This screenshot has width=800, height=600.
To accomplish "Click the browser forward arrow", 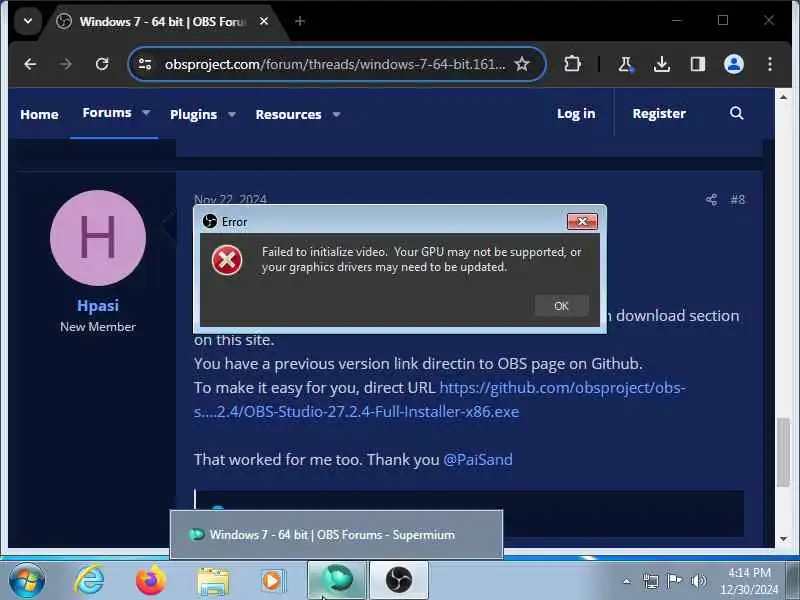I will tap(66, 64).
